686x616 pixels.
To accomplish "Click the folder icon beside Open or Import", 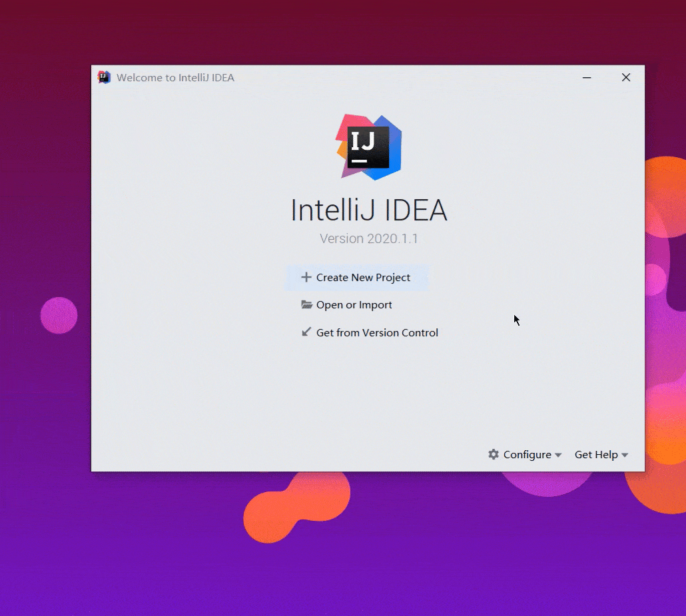I will (306, 304).
